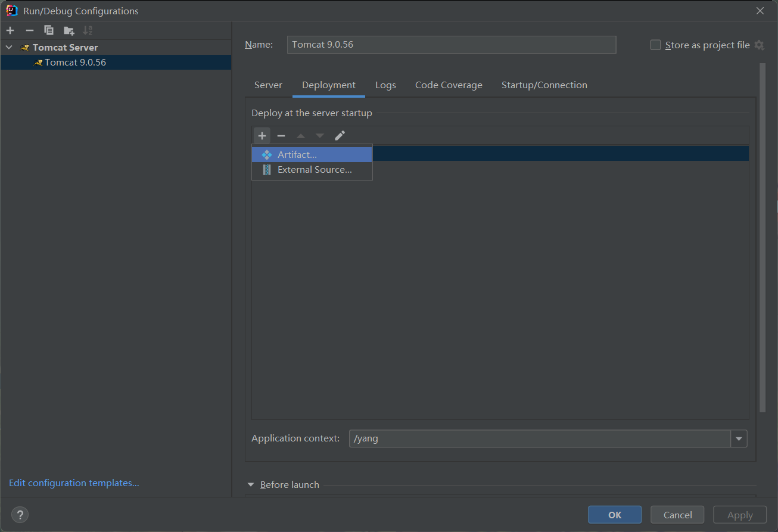Screen dimensions: 778x532
Task: Open the Application context dropdown
Action: pos(739,438)
